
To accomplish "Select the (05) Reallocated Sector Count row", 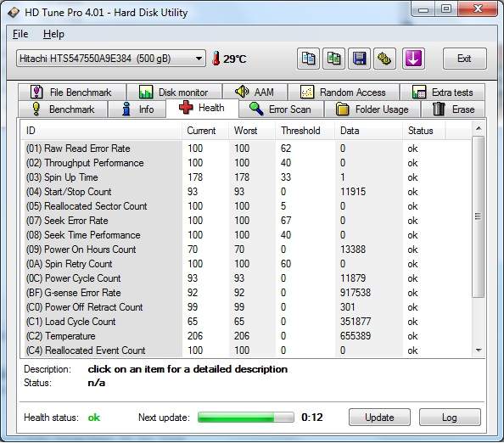I will [x=246, y=206].
